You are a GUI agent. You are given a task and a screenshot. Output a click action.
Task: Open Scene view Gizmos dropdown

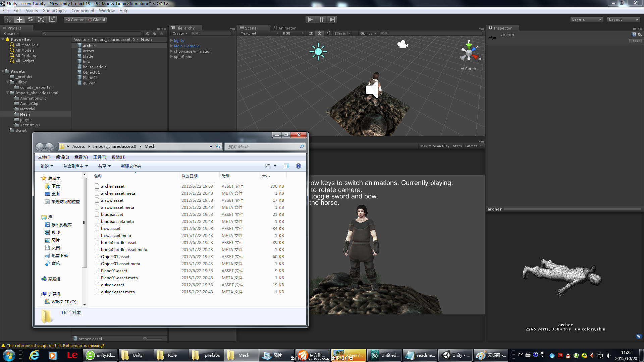(x=368, y=33)
